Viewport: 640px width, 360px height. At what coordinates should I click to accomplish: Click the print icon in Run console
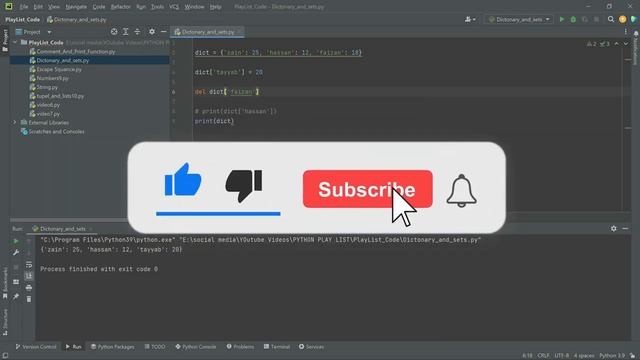point(29,288)
